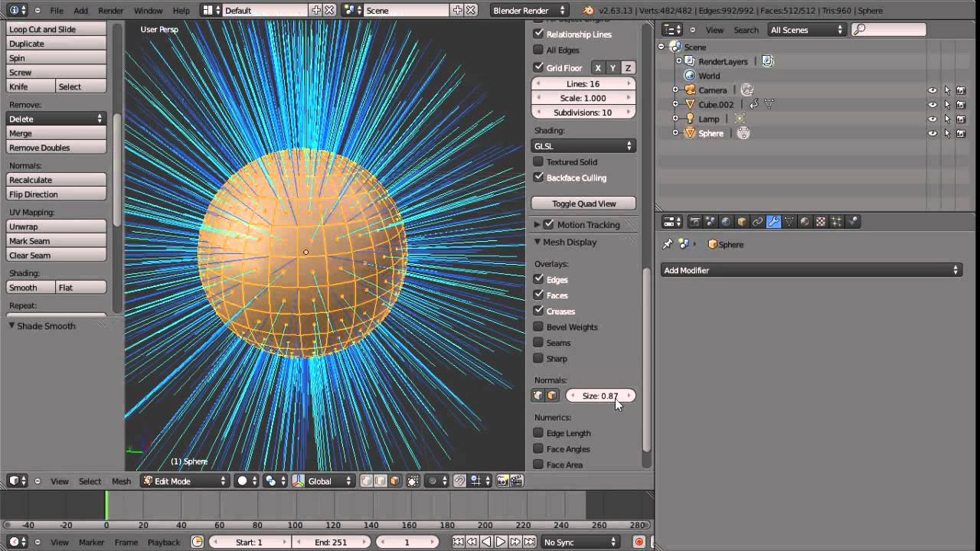Select Face select mode in 3D header
The height and width of the screenshot is (551, 980).
395,481
